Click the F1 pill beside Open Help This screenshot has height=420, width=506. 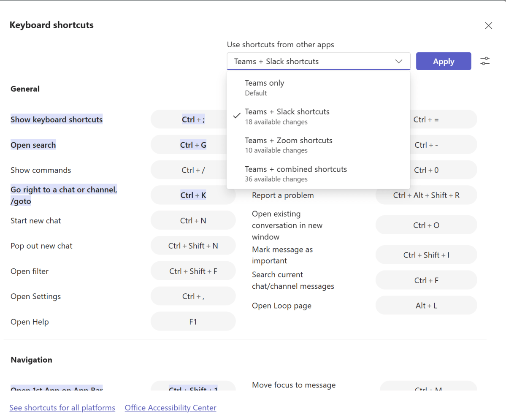193,321
